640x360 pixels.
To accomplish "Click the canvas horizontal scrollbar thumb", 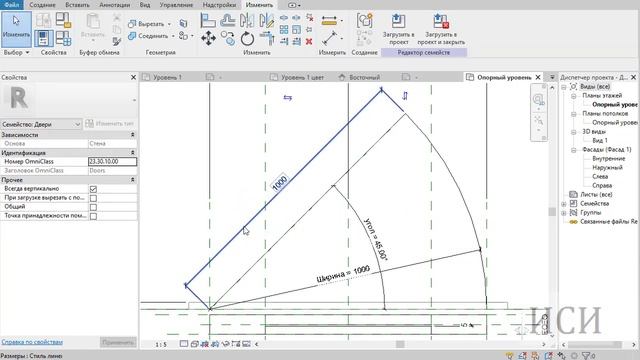I will [x=400, y=344].
